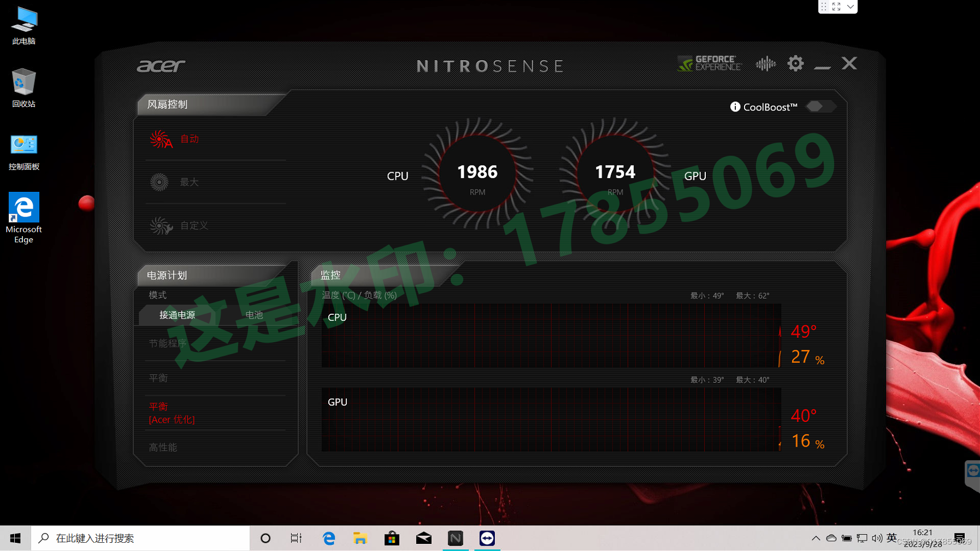The width and height of the screenshot is (980, 551).
Task: Open Microsoft Edge desktop shortcut
Action: point(23,218)
